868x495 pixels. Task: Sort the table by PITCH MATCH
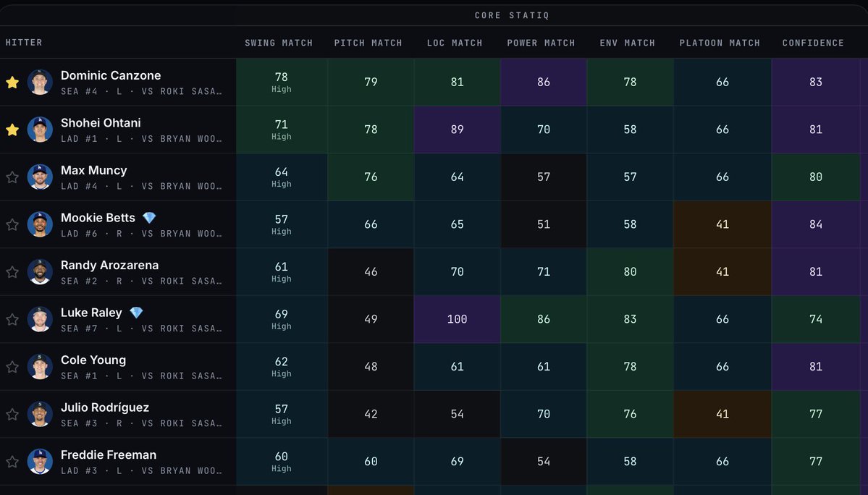click(368, 43)
